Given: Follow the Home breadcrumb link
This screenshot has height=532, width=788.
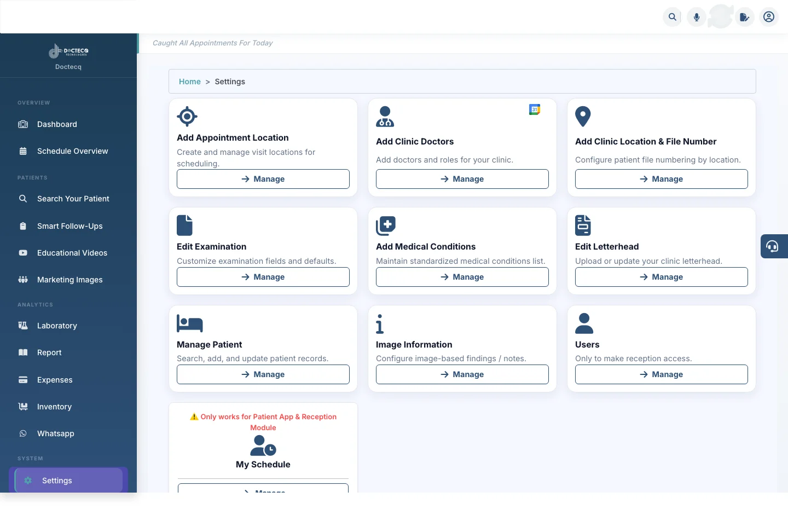Looking at the screenshot, I should click(x=190, y=82).
